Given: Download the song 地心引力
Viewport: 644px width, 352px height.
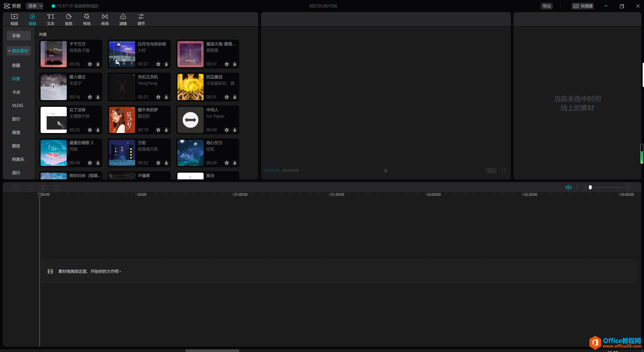Looking at the screenshot, I should (235, 163).
